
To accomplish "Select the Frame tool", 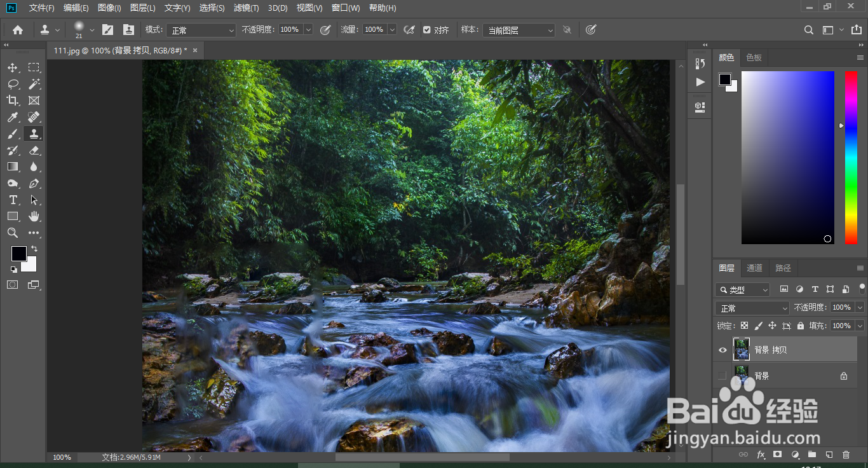I will pyautogui.click(x=34, y=100).
